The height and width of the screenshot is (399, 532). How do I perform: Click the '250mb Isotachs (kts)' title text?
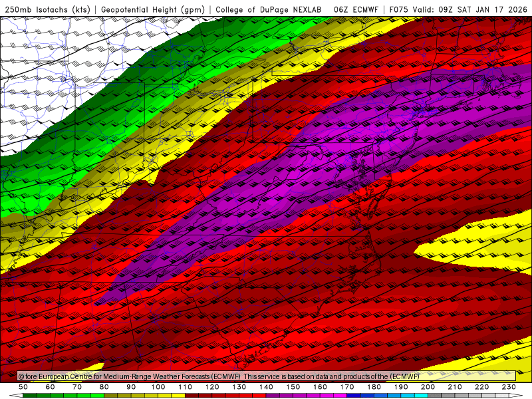47,9
